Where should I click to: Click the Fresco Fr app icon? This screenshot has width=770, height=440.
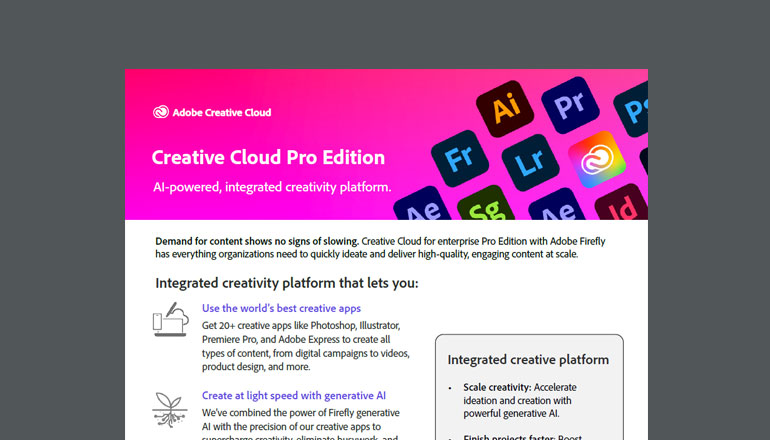tap(459, 159)
